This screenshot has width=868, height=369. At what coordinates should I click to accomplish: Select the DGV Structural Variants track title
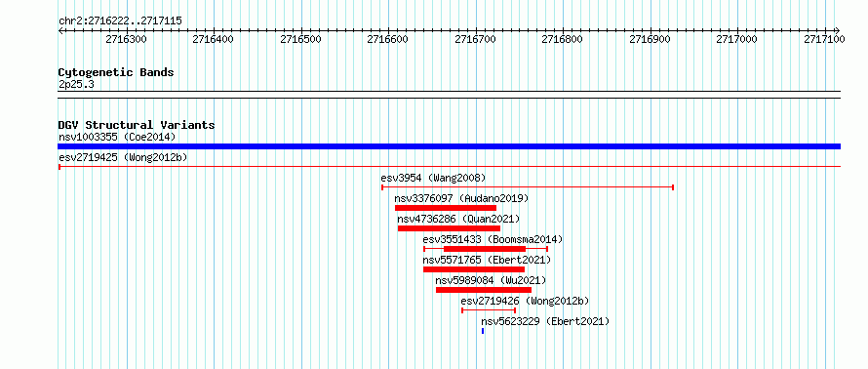click(137, 125)
